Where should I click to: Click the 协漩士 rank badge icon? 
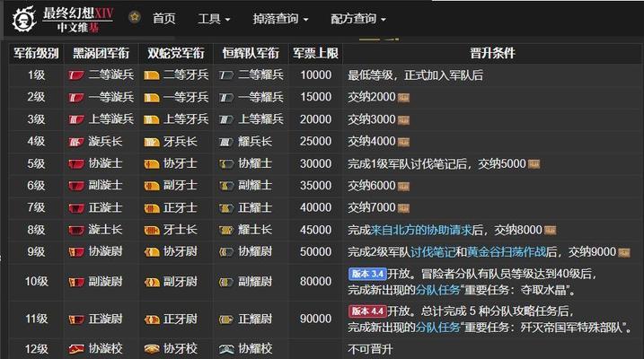[76, 164]
